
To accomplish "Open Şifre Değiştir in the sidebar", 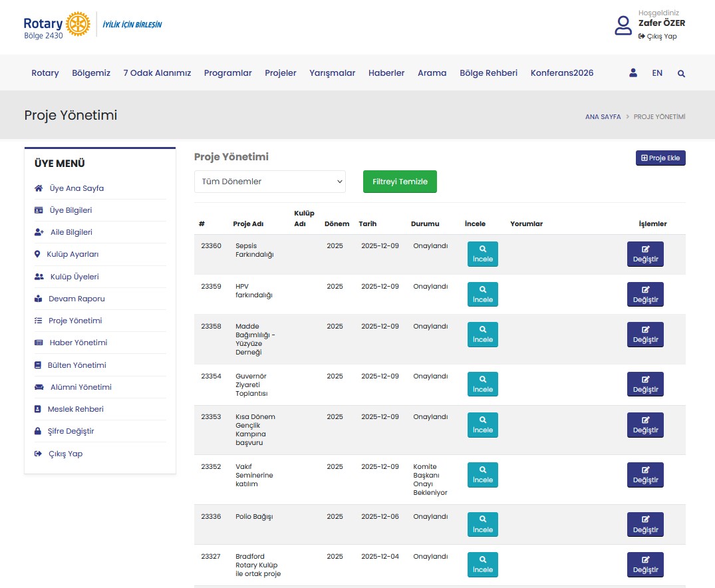I will 71,431.
